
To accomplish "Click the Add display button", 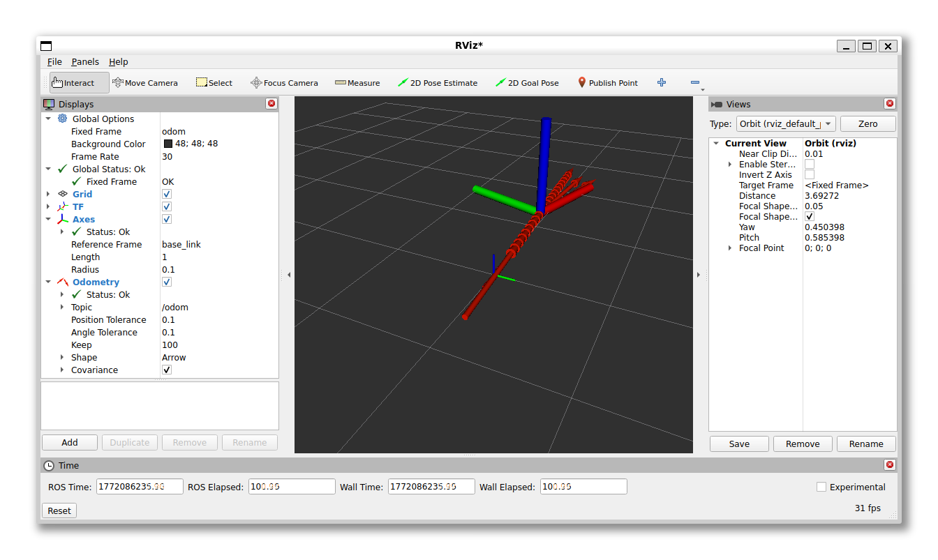I will [x=70, y=443].
